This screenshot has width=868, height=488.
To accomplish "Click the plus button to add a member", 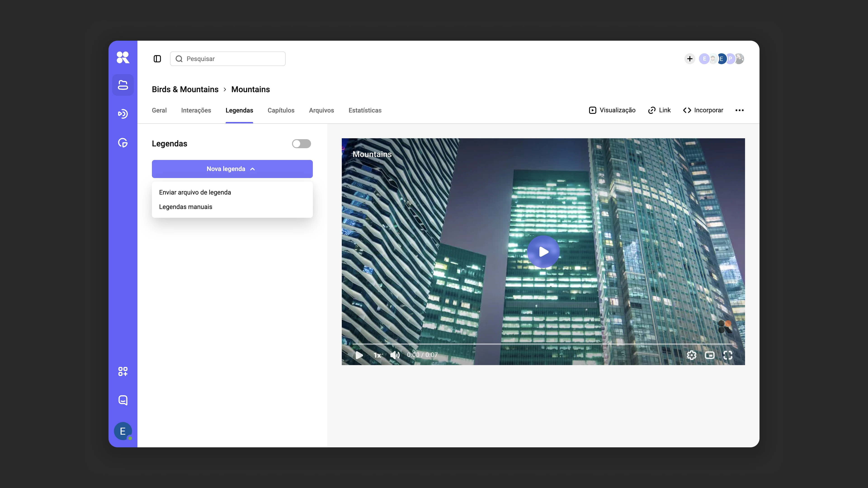I will pyautogui.click(x=690, y=59).
